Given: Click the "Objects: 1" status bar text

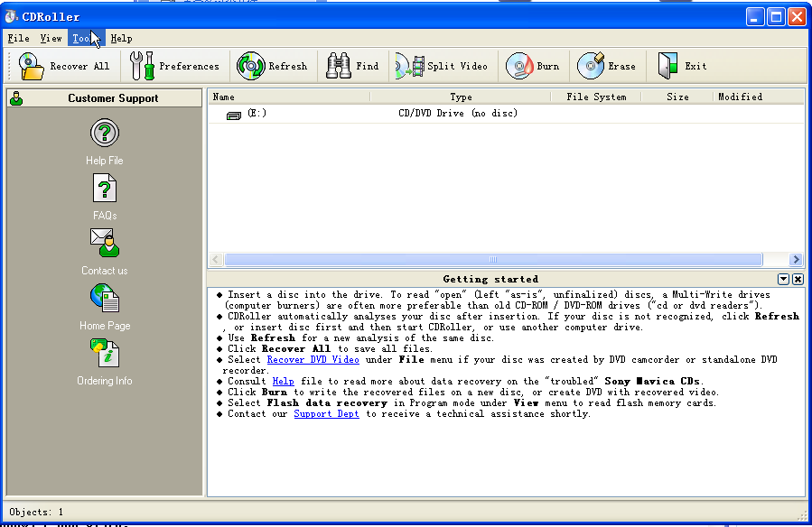Looking at the screenshot, I should coord(36,512).
